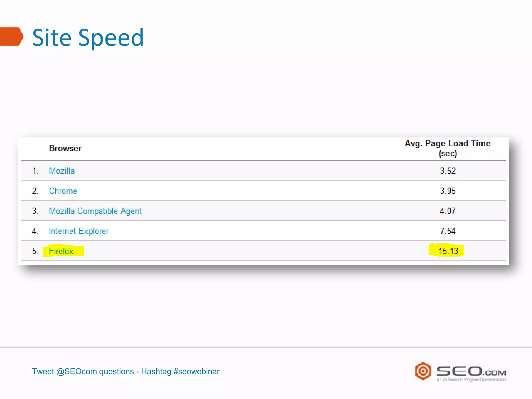Open the Mozilla Compatible Agent link

point(95,211)
